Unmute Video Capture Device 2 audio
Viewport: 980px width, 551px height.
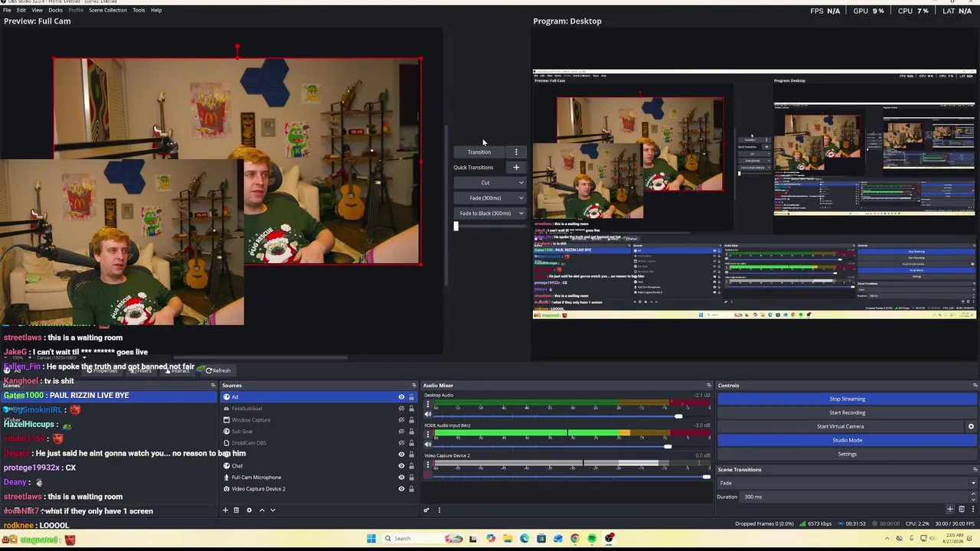(x=428, y=474)
